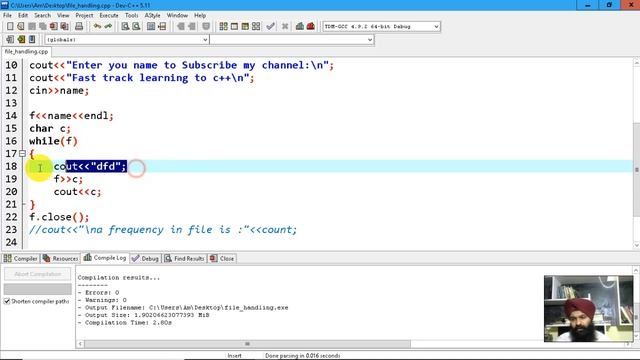Switch to the Compile Log tab
The height and width of the screenshot is (360, 640).
pos(105,258)
